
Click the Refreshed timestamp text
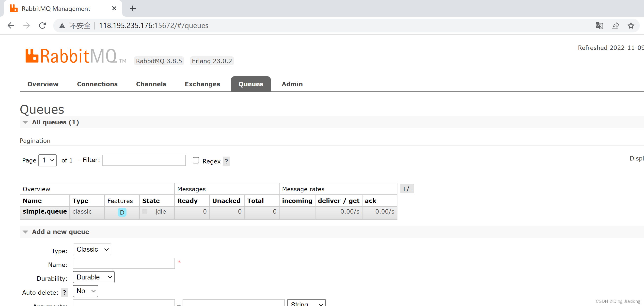(611, 48)
